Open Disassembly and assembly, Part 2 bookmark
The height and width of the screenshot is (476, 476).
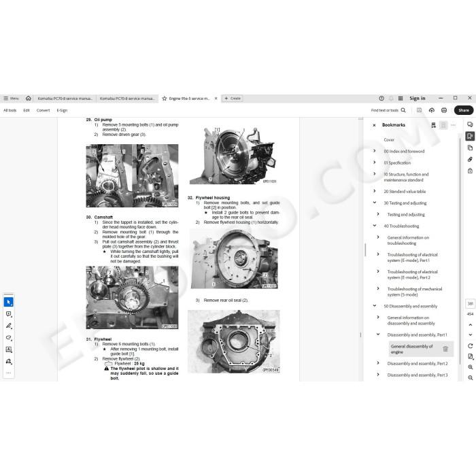418,363
